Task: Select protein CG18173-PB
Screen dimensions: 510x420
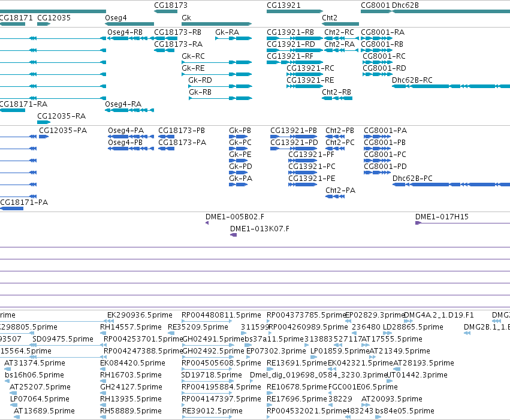Action: pos(182,131)
